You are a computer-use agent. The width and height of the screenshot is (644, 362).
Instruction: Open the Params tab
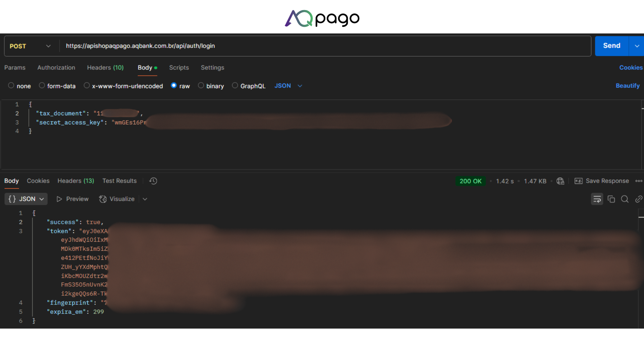(15, 68)
